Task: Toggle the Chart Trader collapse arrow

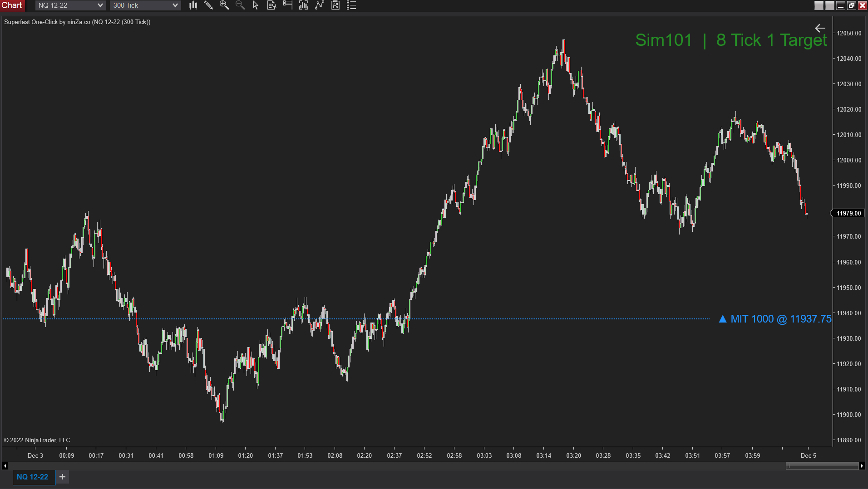Action: click(820, 28)
